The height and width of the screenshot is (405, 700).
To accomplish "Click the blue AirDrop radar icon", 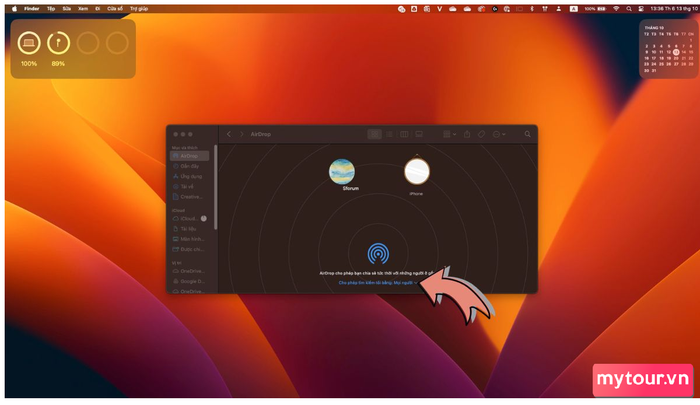I will 378,253.
